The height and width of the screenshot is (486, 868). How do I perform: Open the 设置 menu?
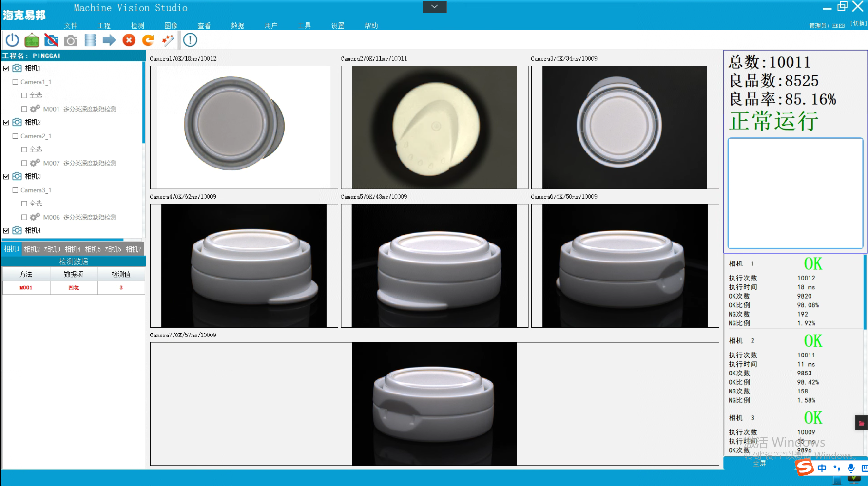click(337, 25)
